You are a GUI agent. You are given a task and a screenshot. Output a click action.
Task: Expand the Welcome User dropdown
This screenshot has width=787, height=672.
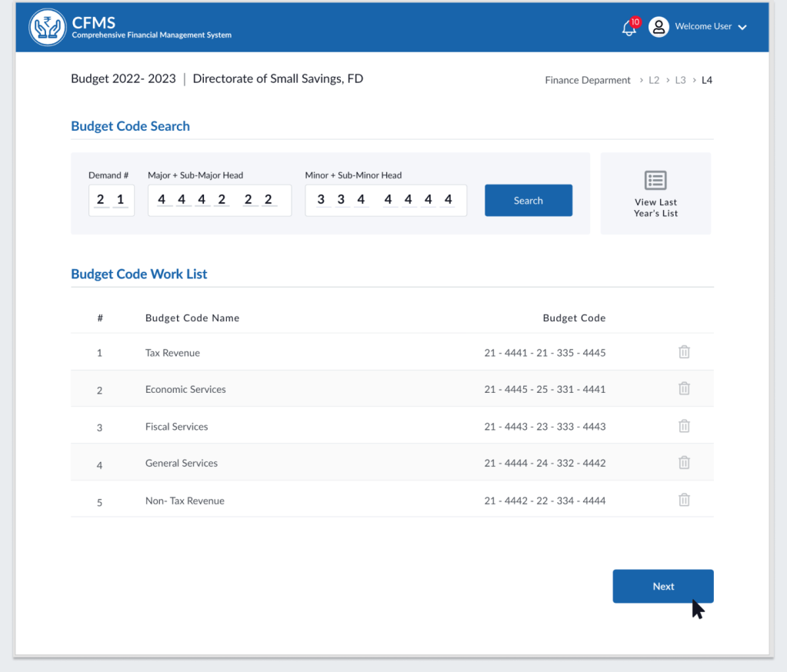point(742,28)
